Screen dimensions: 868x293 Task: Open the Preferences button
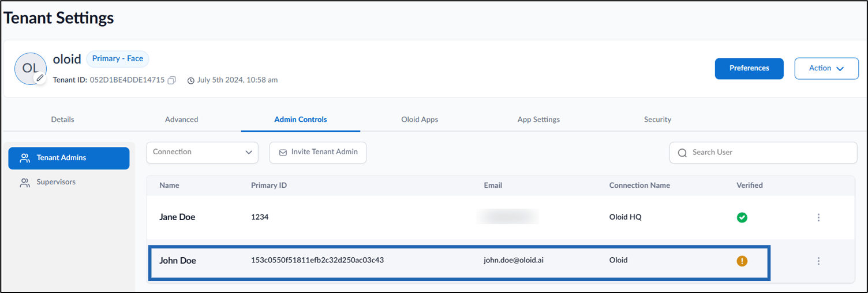point(749,68)
